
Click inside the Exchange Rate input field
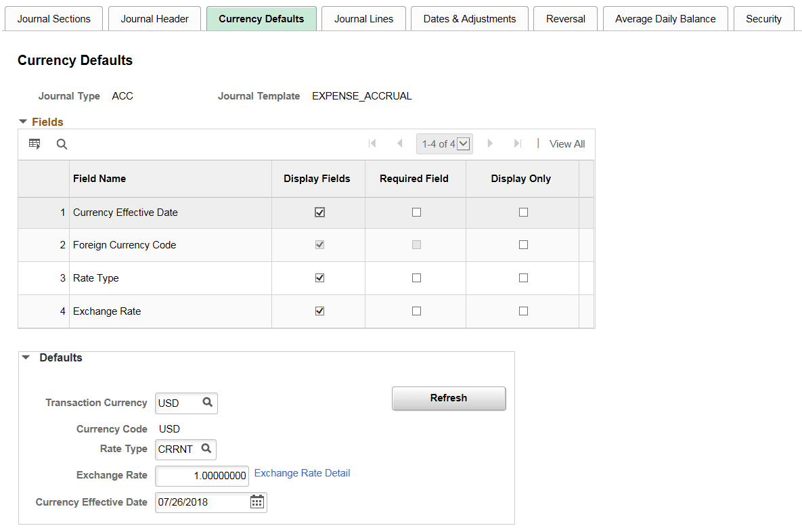(202, 476)
